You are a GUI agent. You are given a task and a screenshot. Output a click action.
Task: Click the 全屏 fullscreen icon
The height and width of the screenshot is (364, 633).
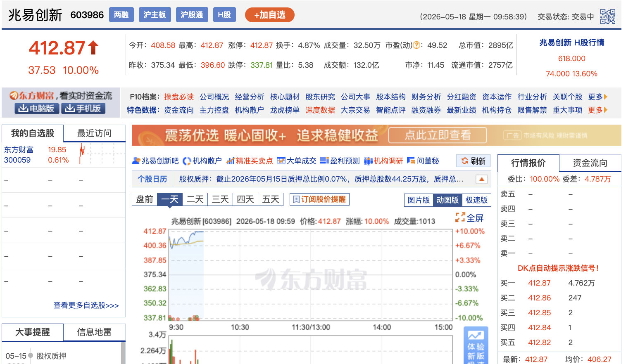click(x=460, y=217)
